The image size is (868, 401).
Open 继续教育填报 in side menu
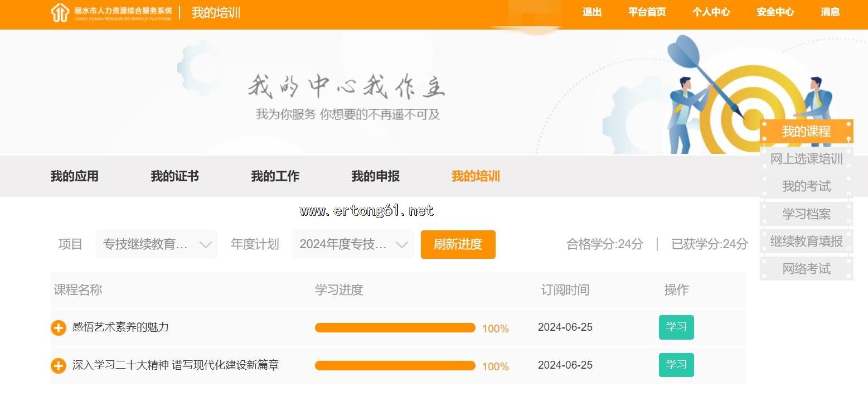point(806,241)
